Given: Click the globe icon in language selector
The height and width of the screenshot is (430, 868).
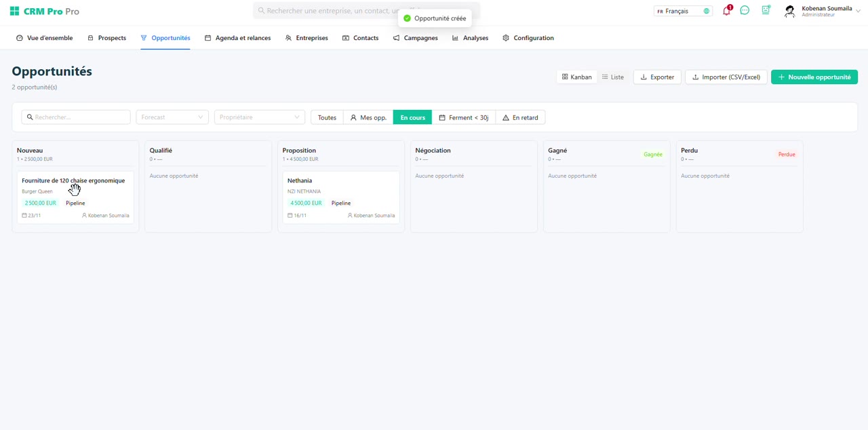Looking at the screenshot, I should pos(706,11).
